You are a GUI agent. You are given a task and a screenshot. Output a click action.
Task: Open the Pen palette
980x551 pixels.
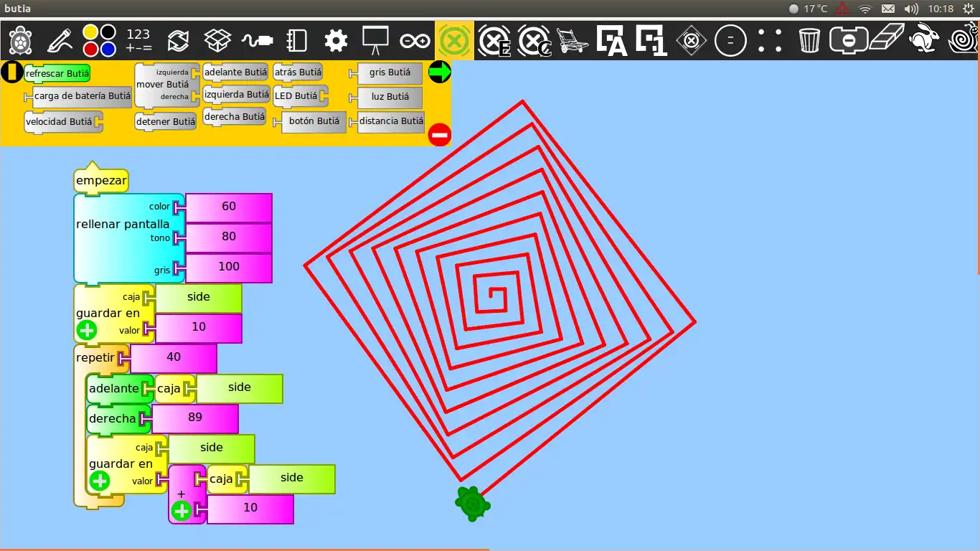point(60,40)
